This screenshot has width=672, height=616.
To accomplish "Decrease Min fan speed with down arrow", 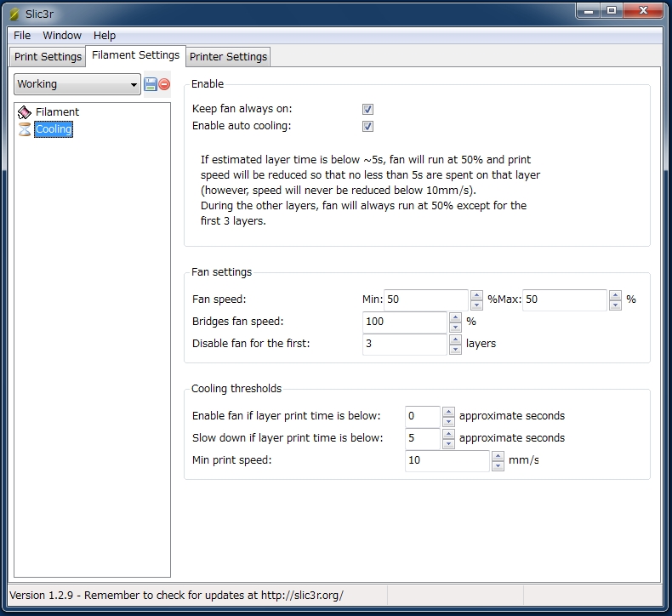I will click(476, 305).
